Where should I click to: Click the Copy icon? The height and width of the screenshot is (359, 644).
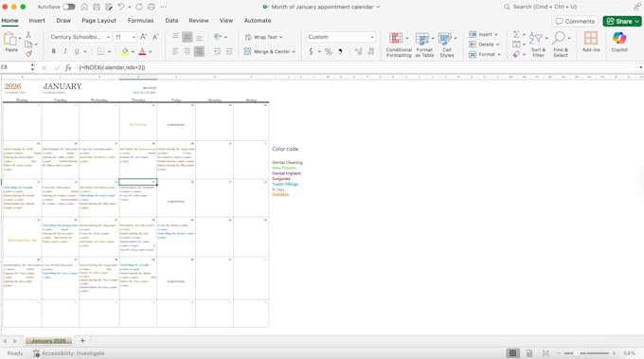pyautogui.click(x=28, y=45)
